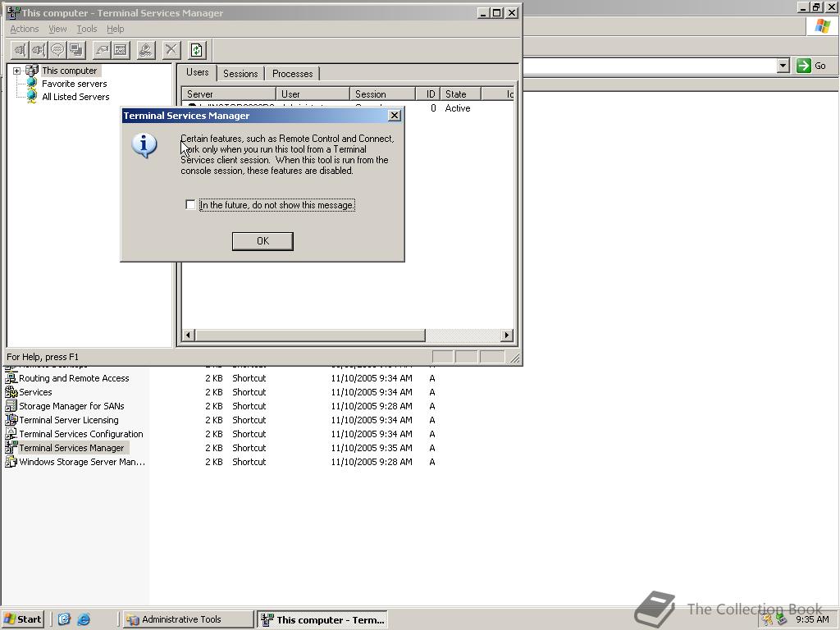Click OK in the Terminal Services Manager dialog

click(262, 241)
